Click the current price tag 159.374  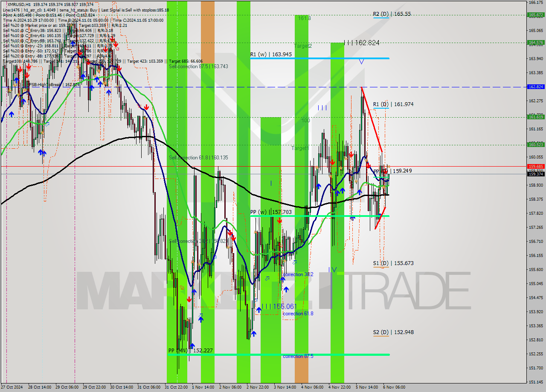tap(536, 174)
